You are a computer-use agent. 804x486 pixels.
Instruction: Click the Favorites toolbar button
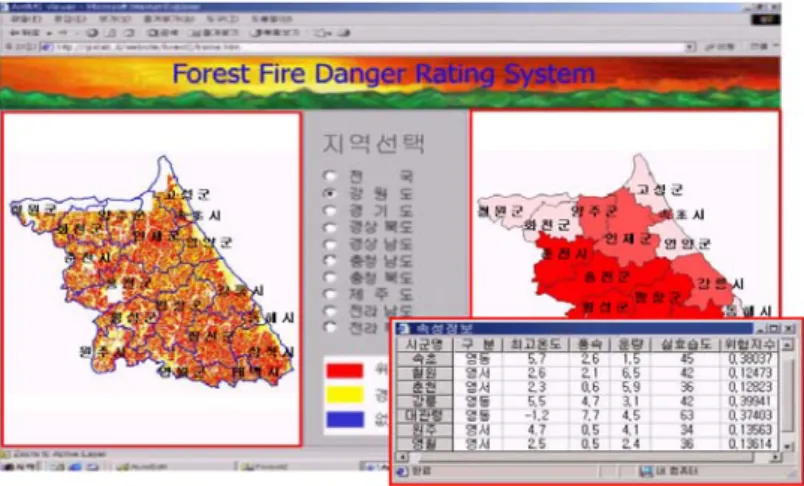[x=213, y=33]
